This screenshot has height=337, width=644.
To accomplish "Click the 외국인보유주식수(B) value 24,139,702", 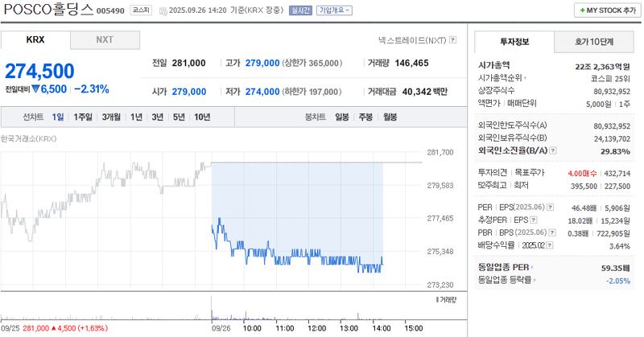I will pos(612,139).
